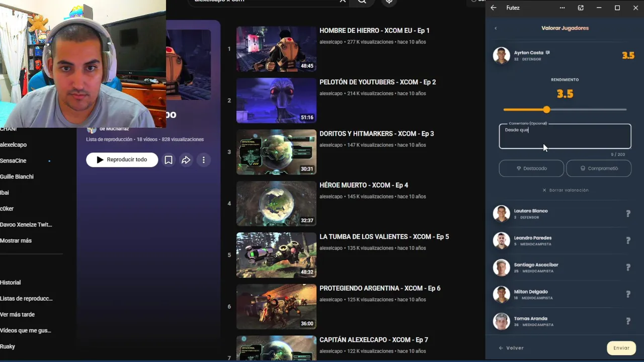This screenshot has height=362, width=644.
Task: Click the unfilled part of the Rendimiento slider track
Action: 588,110
